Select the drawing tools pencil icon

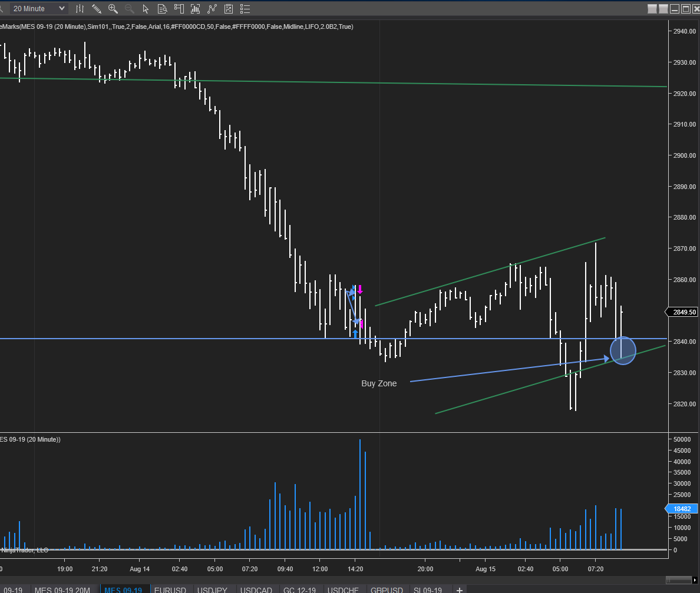97,8
